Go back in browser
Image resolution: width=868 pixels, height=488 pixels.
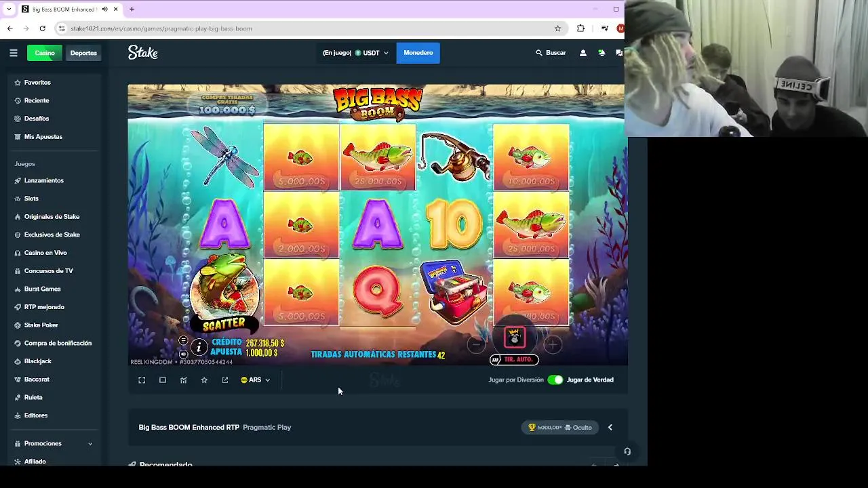(9, 28)
